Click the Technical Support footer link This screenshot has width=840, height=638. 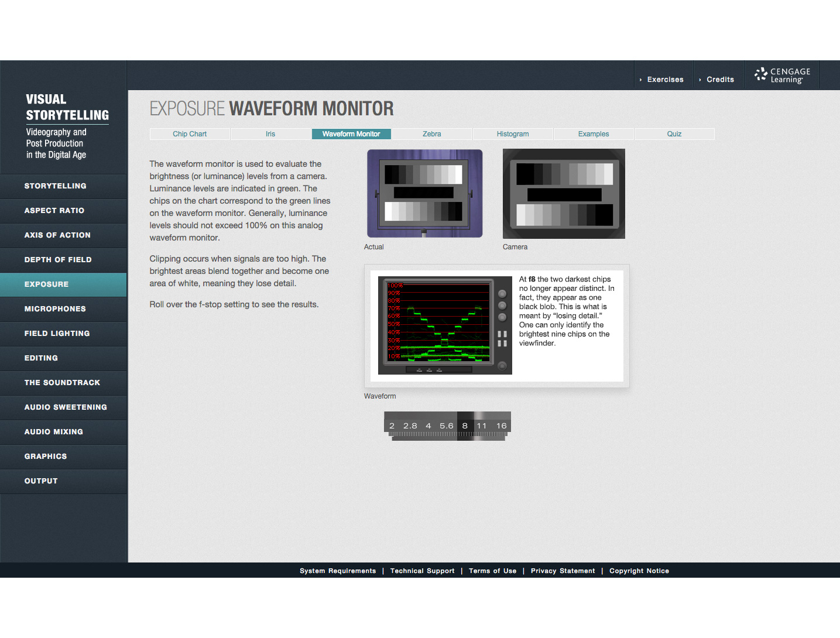[422, 571]
